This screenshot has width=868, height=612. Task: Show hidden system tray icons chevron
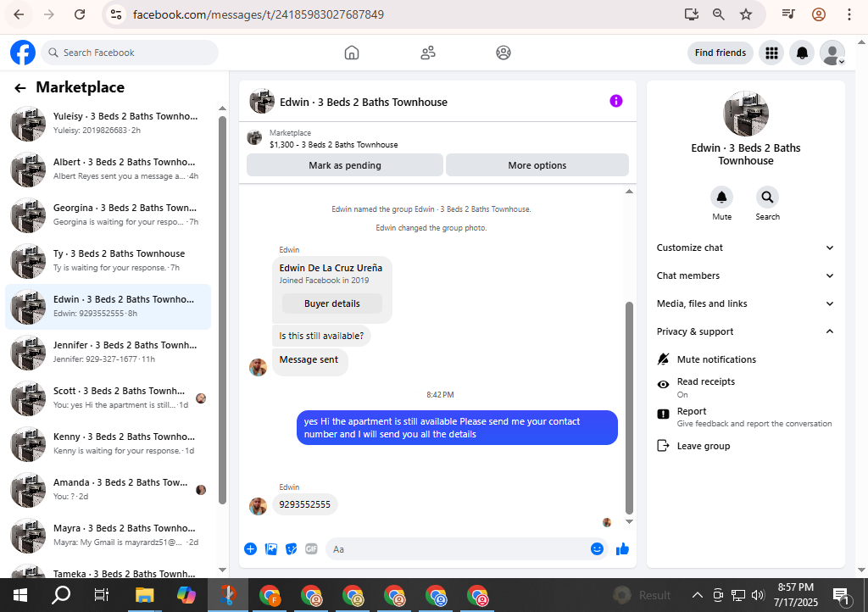(698, 595)
